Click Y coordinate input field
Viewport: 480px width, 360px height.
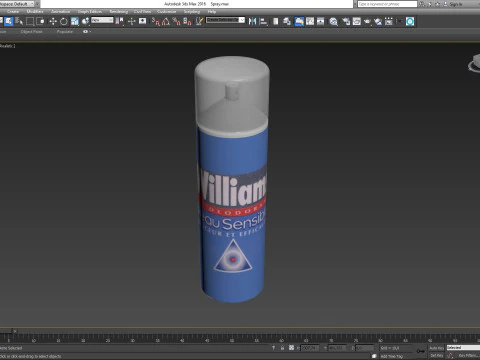337,348
